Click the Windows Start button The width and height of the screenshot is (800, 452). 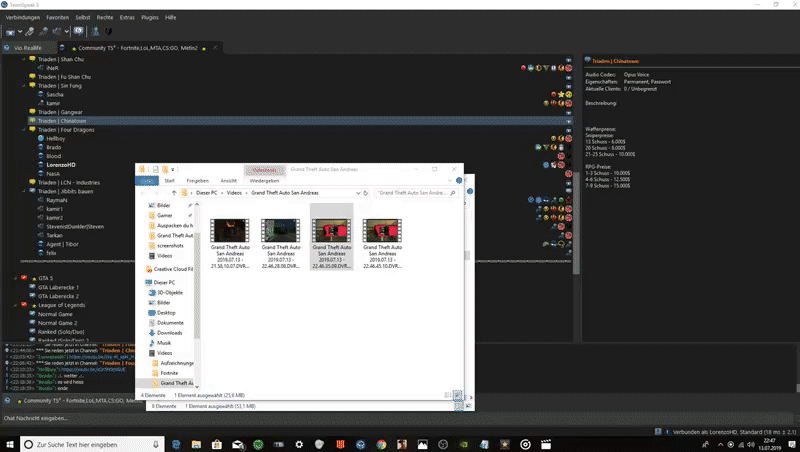tap(10, 442)
